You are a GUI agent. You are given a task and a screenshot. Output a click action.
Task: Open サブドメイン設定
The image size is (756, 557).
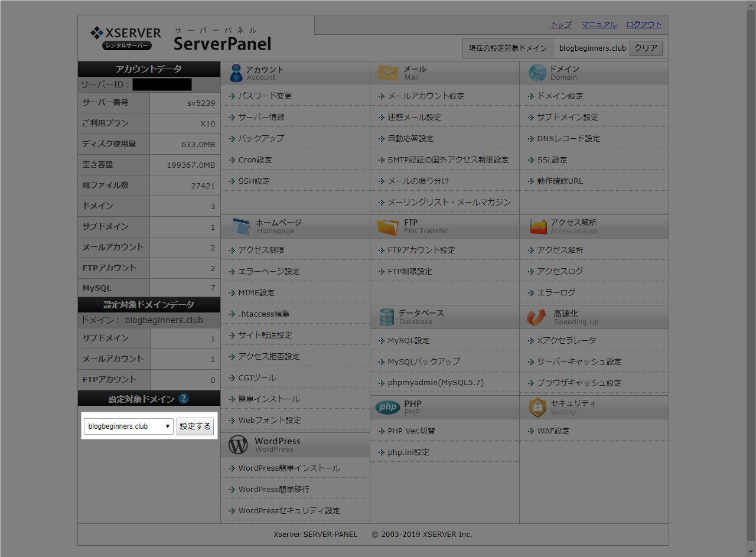click(x=568, y=117)
